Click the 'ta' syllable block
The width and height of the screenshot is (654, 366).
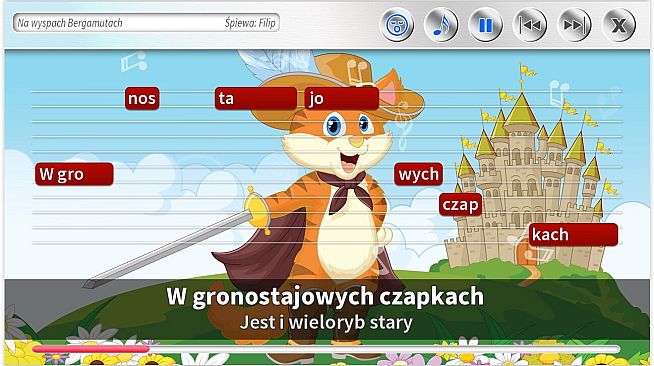point(256,98)
